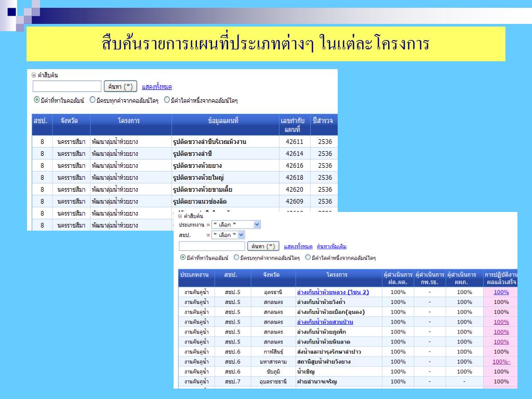Click the กาฬสินธุ์ province cell

pyautogui.click(x=273, y=352)
